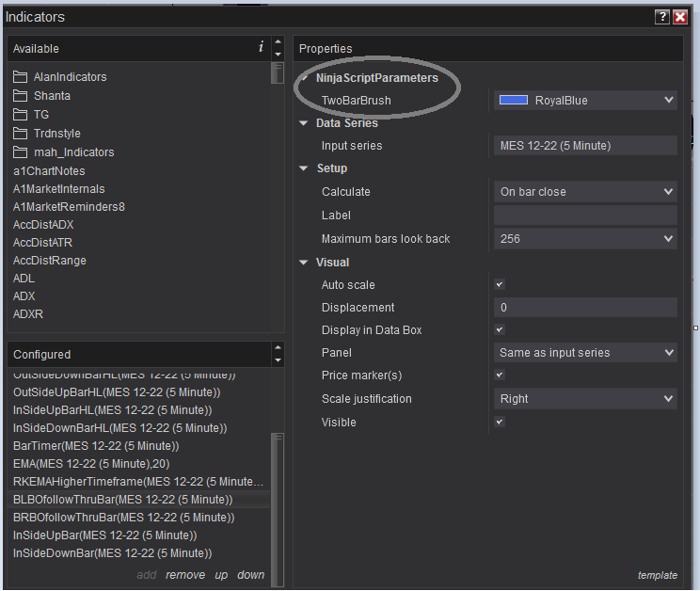Viewport: 700px width, 591px height.
Task: Toggle the Price marker(s) checkbox
Action: tap(500, 375)
